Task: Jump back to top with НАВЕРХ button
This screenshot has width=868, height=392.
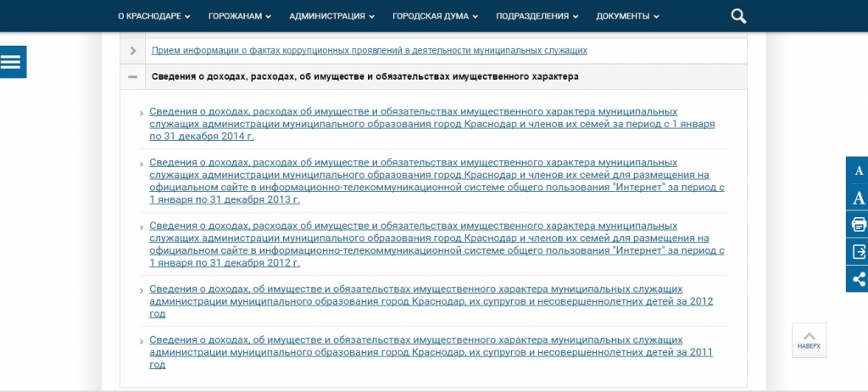Action: (809, 340)
